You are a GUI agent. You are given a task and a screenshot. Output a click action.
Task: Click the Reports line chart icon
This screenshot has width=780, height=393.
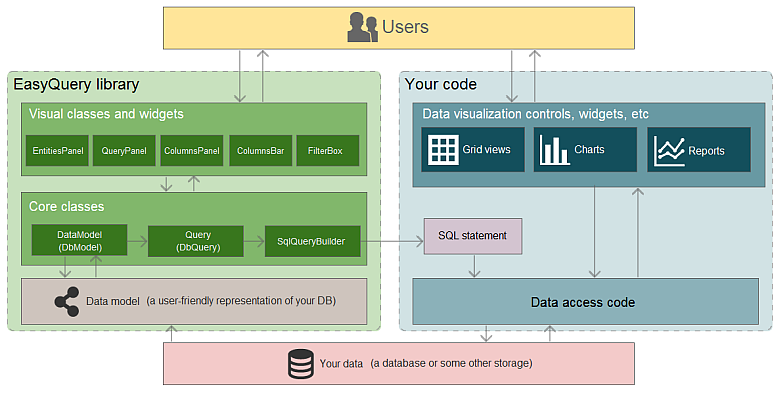[669, 151]
